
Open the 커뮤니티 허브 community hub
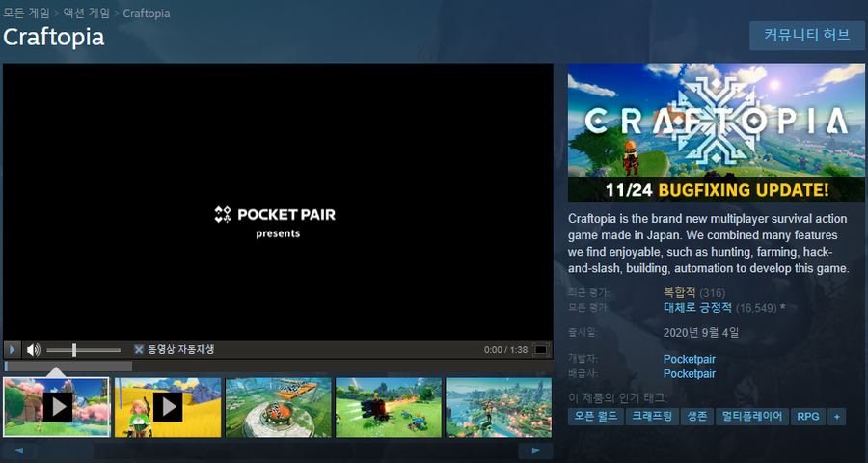806,36
